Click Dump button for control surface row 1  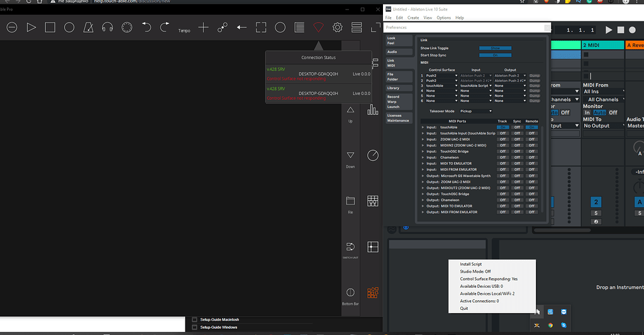(535, 75)
